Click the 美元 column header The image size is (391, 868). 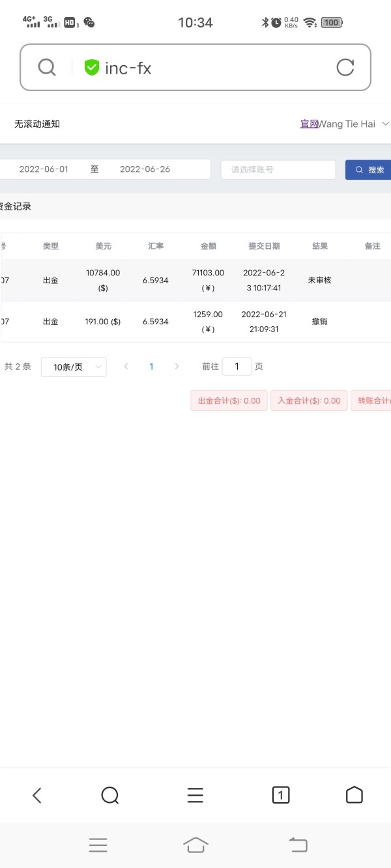click(103, 246)
